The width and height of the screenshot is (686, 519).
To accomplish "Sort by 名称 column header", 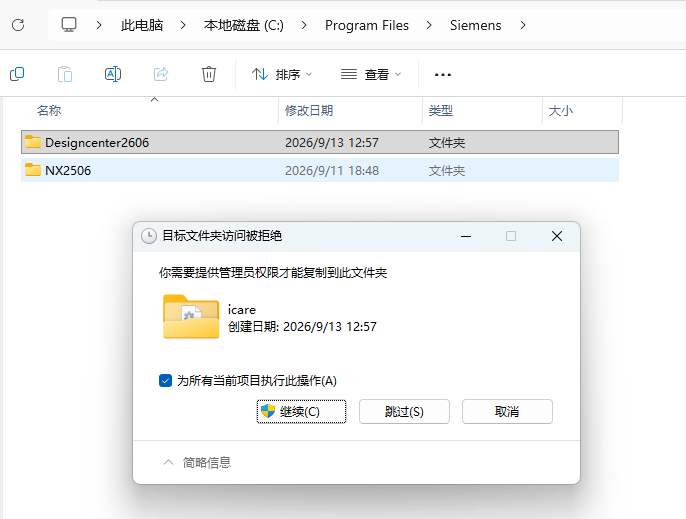I will (x=49, y=110).
